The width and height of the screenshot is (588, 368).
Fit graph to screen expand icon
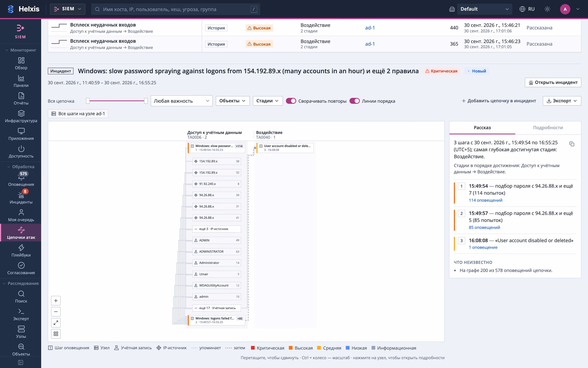click(x=56, y=322)
